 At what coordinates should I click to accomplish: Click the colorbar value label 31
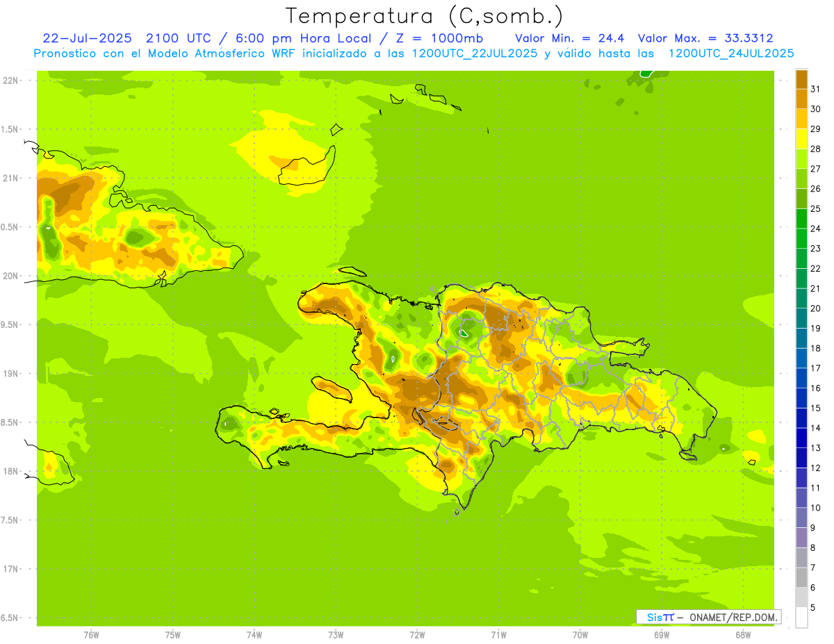tap(815, 89)
